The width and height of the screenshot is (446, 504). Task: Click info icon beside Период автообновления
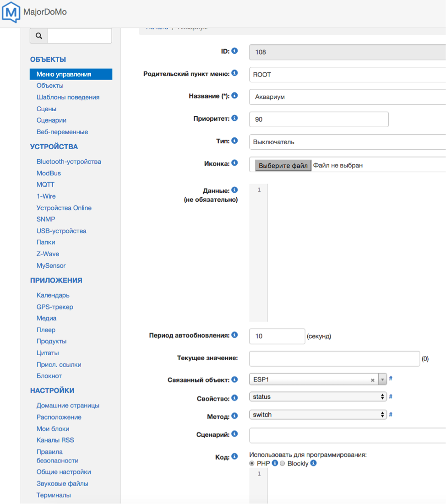tap(234, 335)
